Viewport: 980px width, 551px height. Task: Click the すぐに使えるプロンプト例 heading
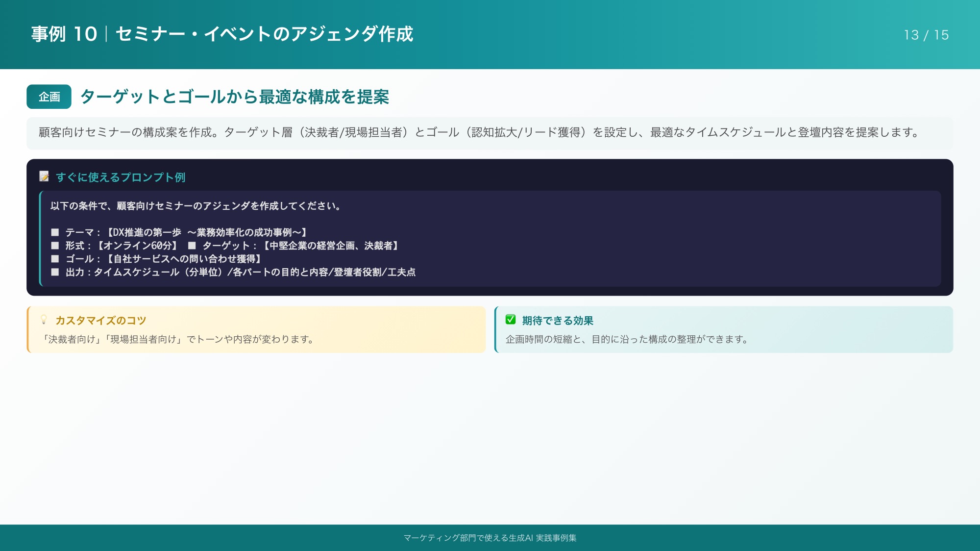coord(121,177)
